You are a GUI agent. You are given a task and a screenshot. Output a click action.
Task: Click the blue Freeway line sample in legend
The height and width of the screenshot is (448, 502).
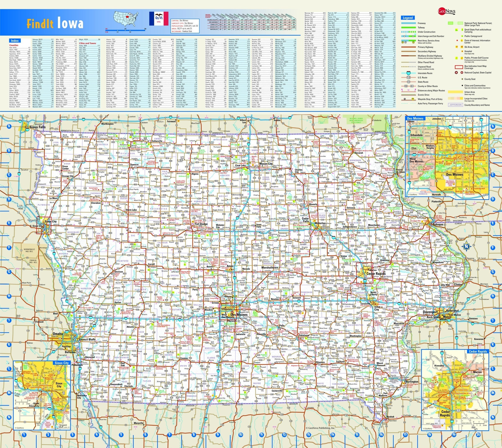(409, 23)
